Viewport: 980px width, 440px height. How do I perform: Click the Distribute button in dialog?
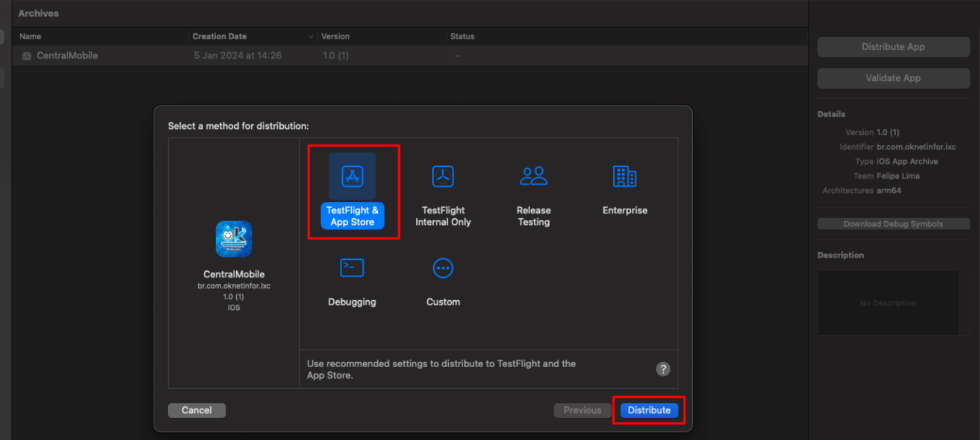pyautogui.click(x=649, y=410)
